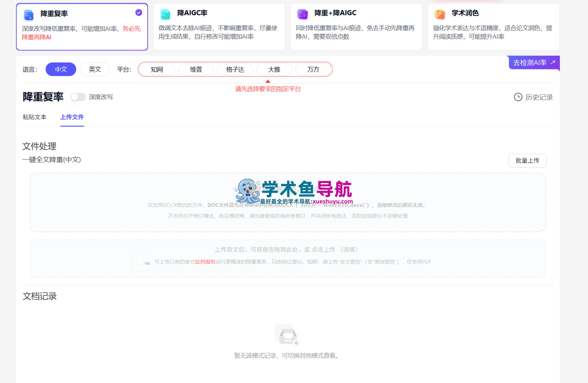Click the 一键全文降重(中文) text
Screen dimensions: 588x383
point(52,160)
